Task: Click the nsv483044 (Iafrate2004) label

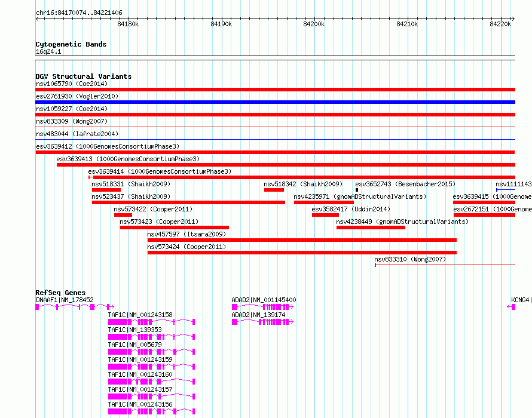Action: [x=77, y=134]
